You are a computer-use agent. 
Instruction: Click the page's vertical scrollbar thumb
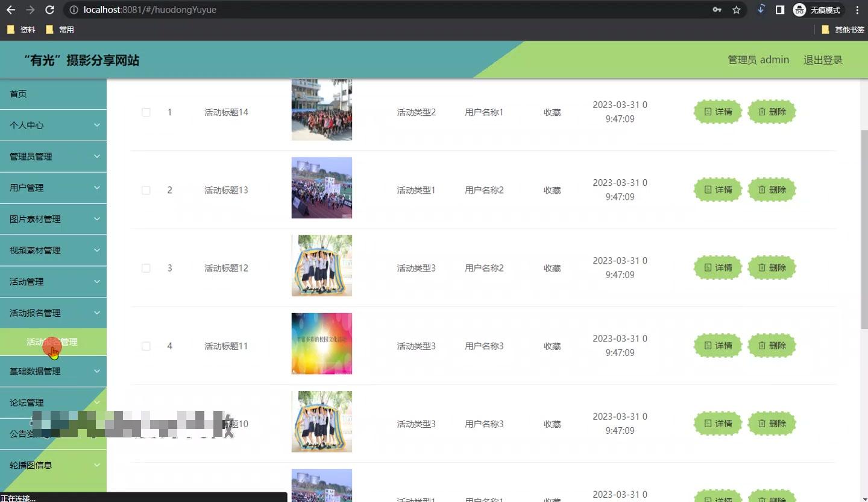pos(864,229)
